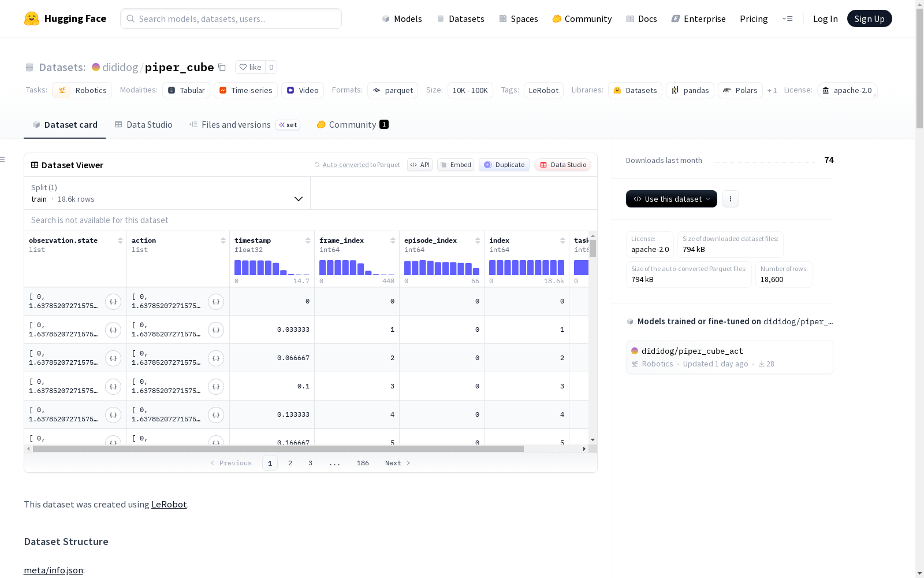Select the apache-2.0 license tag
924x578 pixels.
click(847, 90)
